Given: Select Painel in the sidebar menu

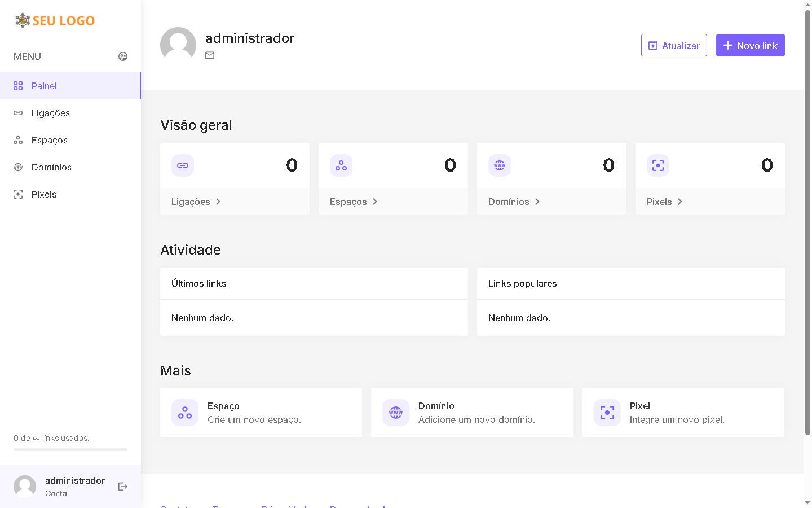Looking at the screenshot, I should click(44, 86).
